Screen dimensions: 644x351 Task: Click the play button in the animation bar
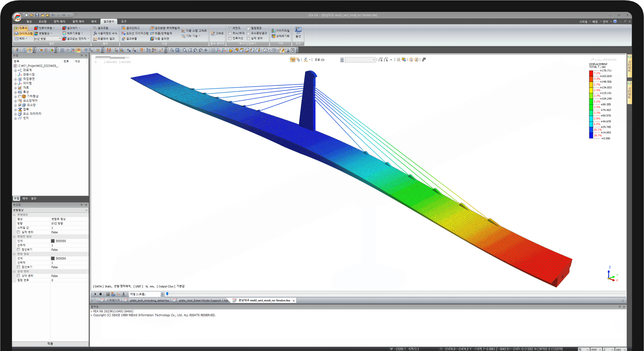tap(96, 294)
